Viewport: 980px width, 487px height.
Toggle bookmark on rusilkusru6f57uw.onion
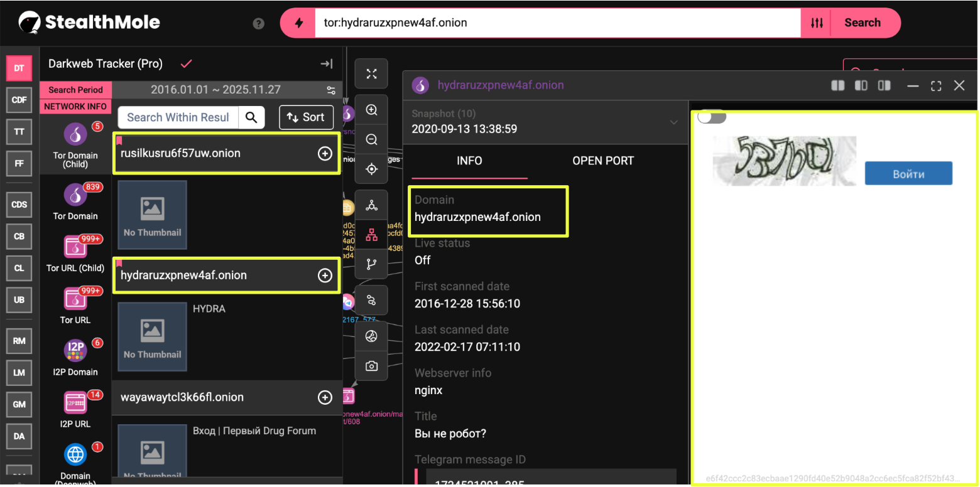119,141
